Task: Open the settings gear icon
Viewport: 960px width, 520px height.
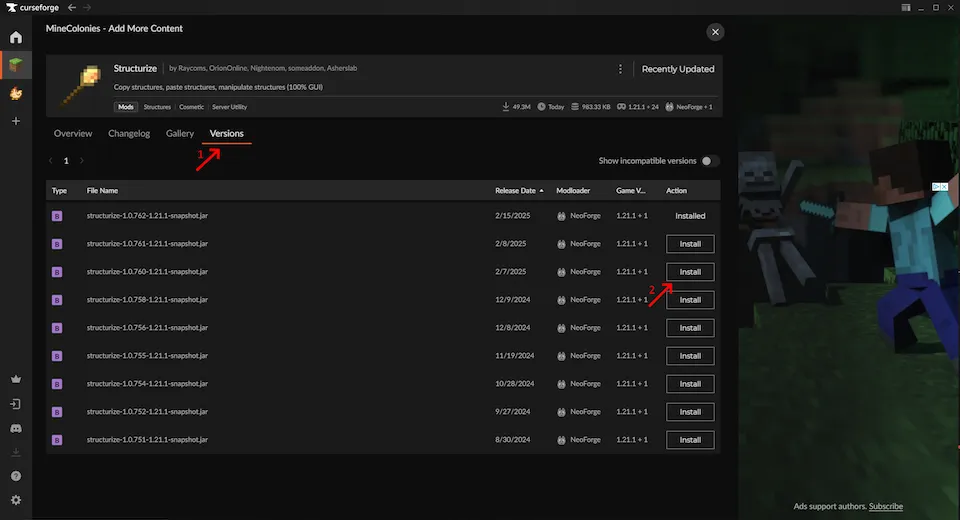Action: click(16, 500)
